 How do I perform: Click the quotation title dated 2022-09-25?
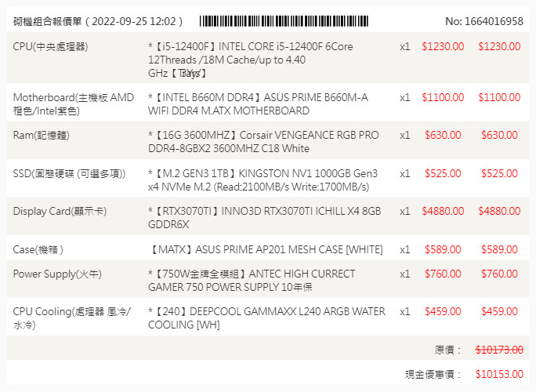pos(98,21)
